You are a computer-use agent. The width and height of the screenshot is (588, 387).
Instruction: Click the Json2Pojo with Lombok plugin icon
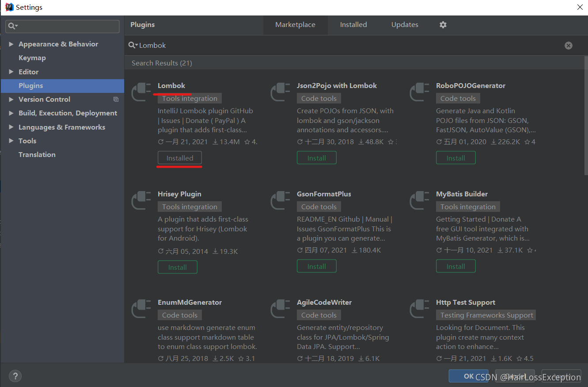tap(281, 92)
